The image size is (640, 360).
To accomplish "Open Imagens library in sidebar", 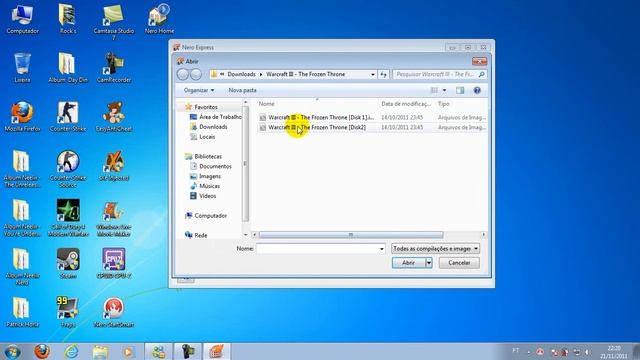I will coord(205,176).
